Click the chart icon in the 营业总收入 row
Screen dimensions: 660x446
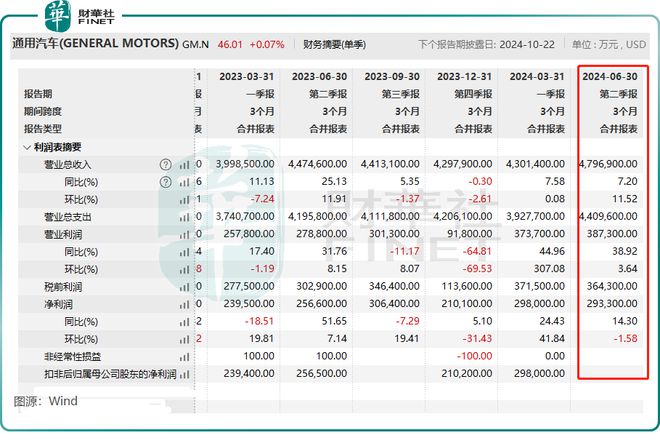[x=184, y=165]
